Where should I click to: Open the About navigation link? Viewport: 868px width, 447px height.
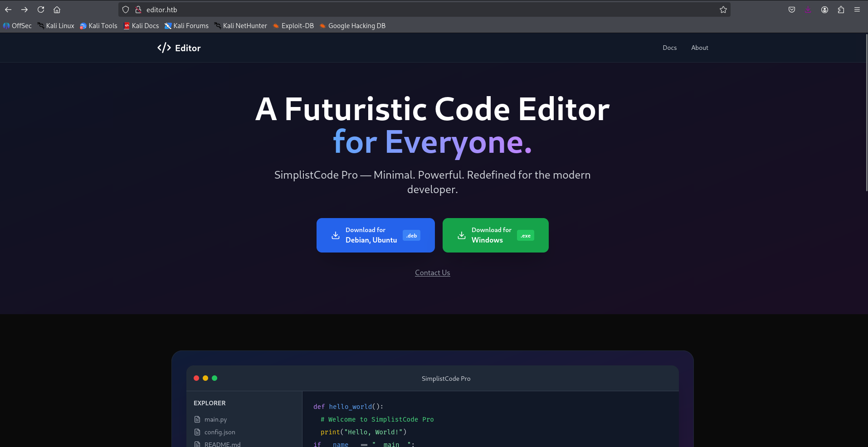(699, 48)
